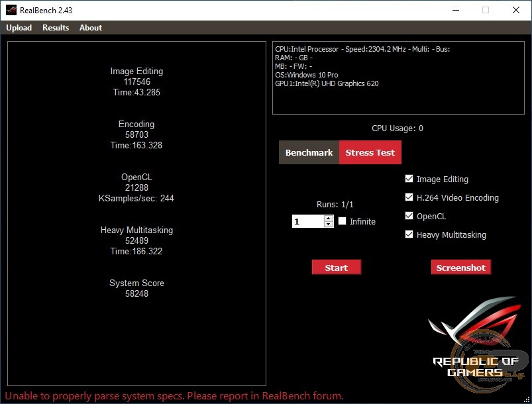Click the RealBench ROG title bar icon
This screenshot has width=532, height=404.
point(11,10)
